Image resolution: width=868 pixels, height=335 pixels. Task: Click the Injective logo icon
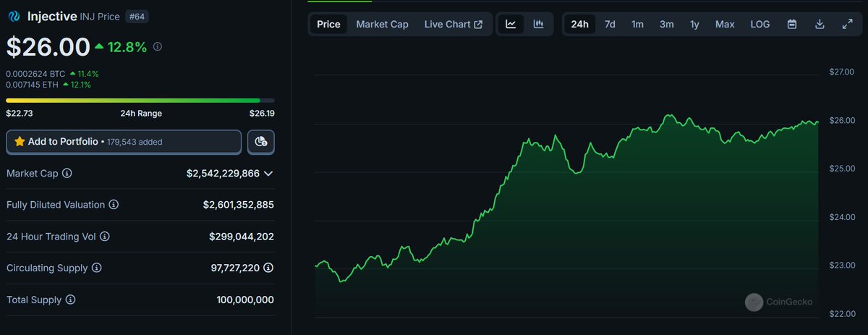click(14, 16)
